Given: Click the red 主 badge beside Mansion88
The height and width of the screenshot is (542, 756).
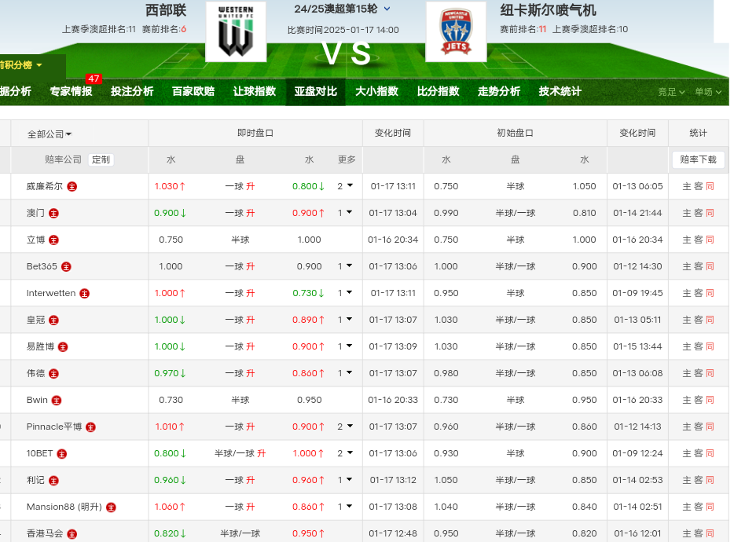Looking at the screenshot, I should (111, 507).
